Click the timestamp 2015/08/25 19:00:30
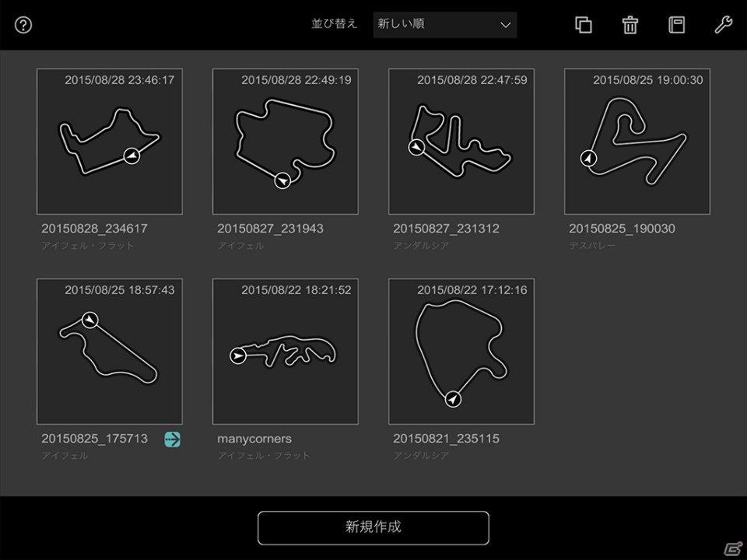 pos(648,80)
